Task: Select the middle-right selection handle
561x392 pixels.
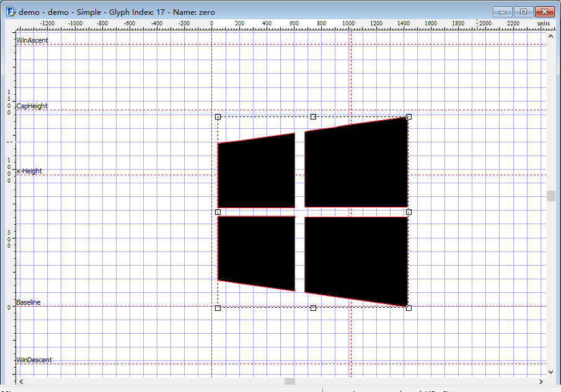Action: pos(409,212)
